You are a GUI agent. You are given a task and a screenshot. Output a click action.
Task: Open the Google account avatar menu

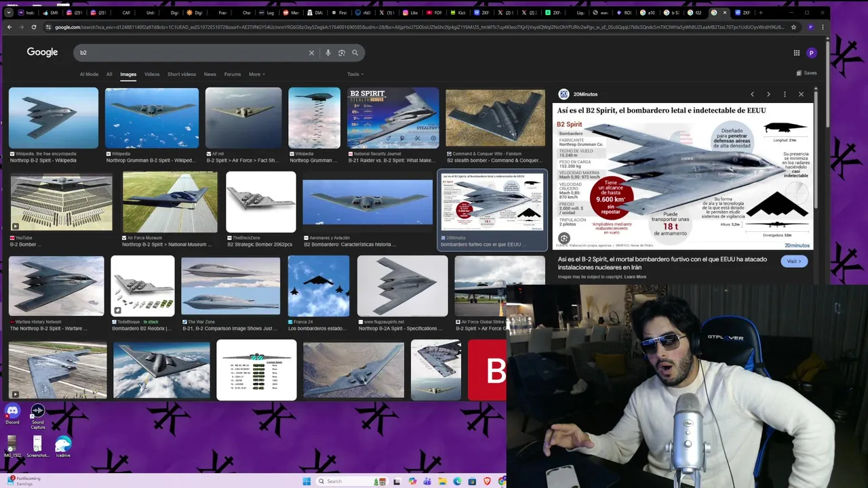(x=812, y=53)
